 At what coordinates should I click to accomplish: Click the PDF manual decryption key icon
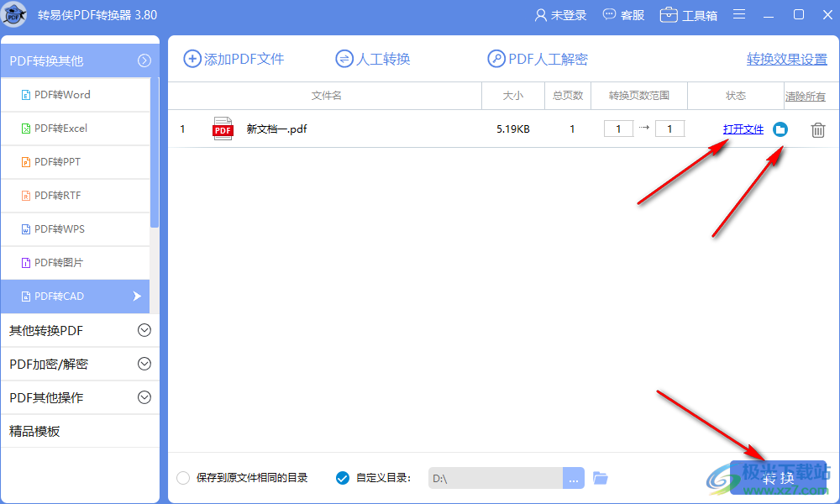(x=496, y=59)
